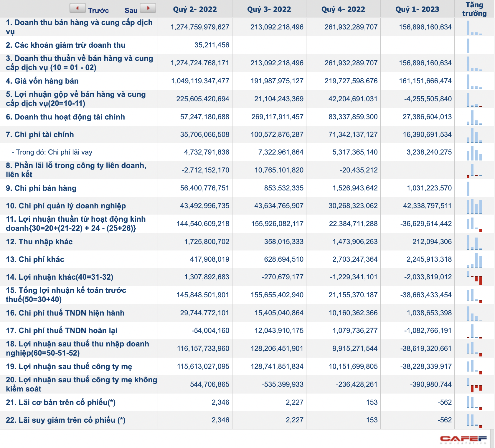Click the Tăng trưởng column header
Image resolution: width=495 pixels, height=448 pixels.
474,9
